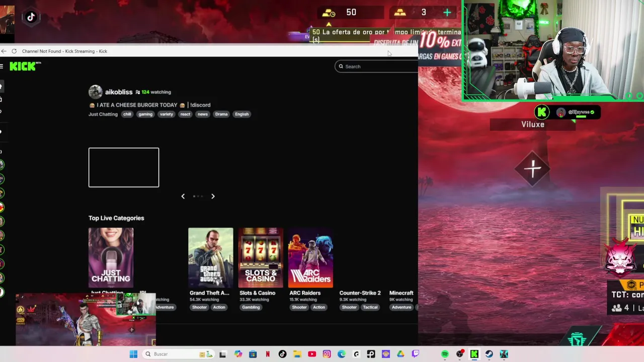The image size is (644, 362).
Task: Click the white plus diamond in game screen
Action: (533, 169)
